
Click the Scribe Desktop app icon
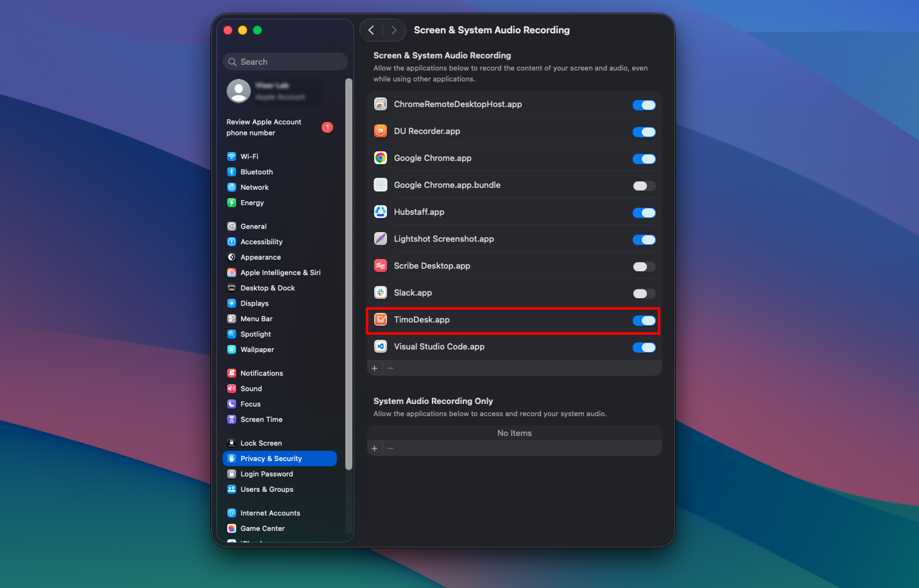pos(381,265)
